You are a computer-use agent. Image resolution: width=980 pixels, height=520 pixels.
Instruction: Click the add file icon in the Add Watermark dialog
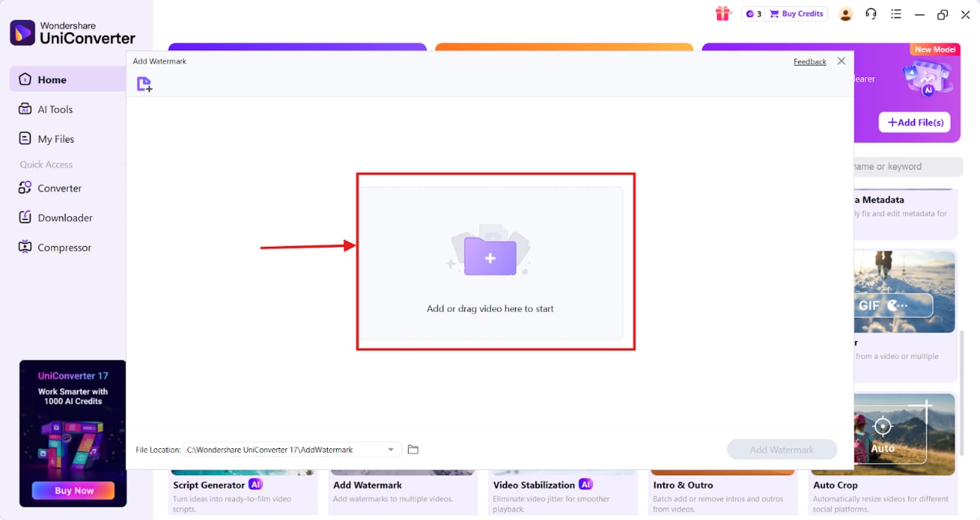(144, 83)
